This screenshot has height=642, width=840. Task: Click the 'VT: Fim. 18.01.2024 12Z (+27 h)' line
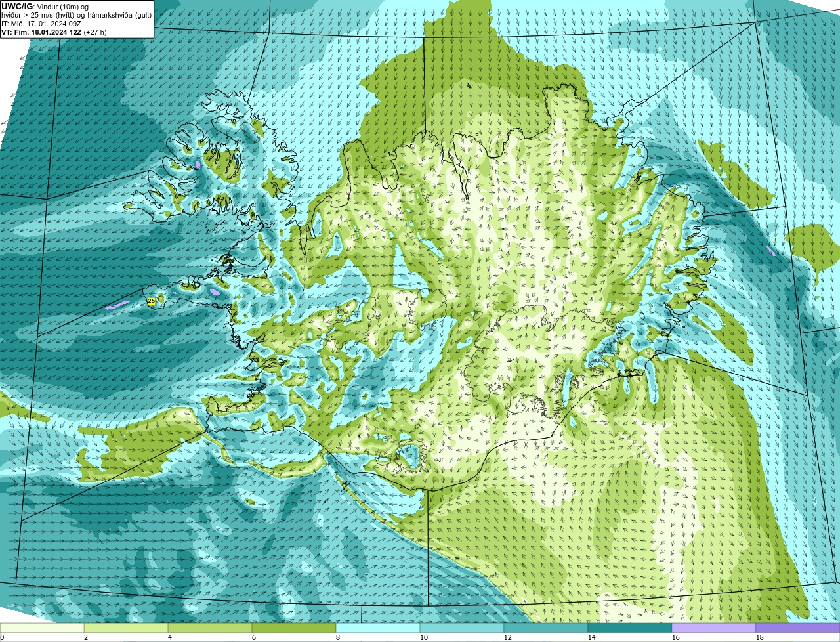tap(54, 32)
